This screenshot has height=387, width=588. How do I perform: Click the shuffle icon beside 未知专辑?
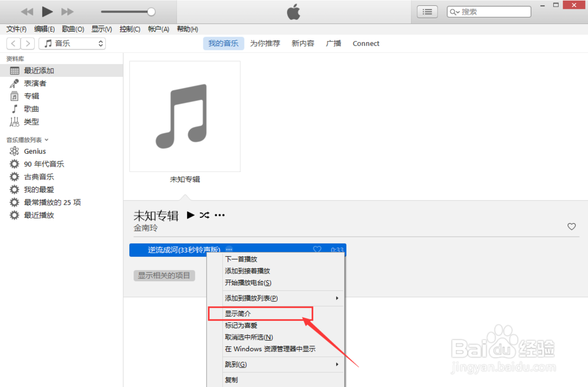click(x=204, y=215)
